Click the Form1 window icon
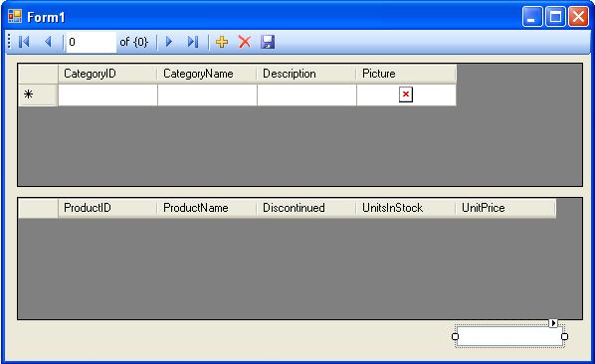Viewport: 595px width, 364px height. click(15, 16)
